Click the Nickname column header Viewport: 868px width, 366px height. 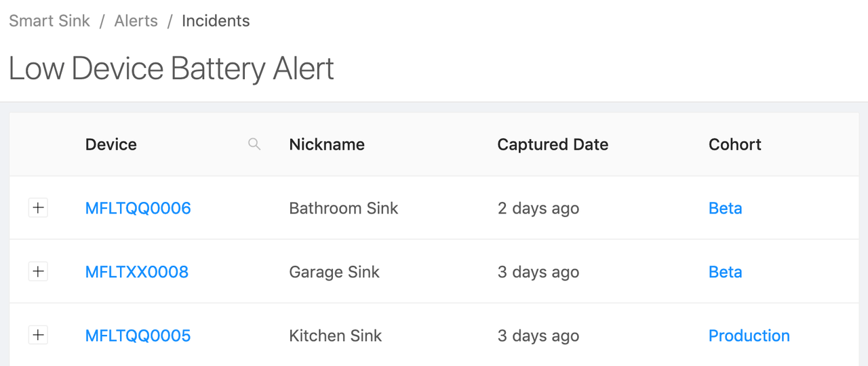click(327, 144)
